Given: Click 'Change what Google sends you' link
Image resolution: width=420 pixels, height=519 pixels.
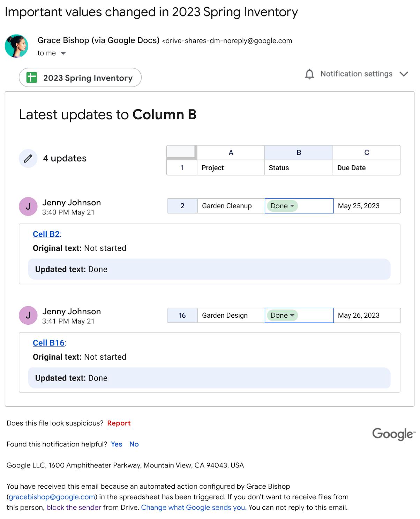Looking at the screenshot, I should pos(194,507).
